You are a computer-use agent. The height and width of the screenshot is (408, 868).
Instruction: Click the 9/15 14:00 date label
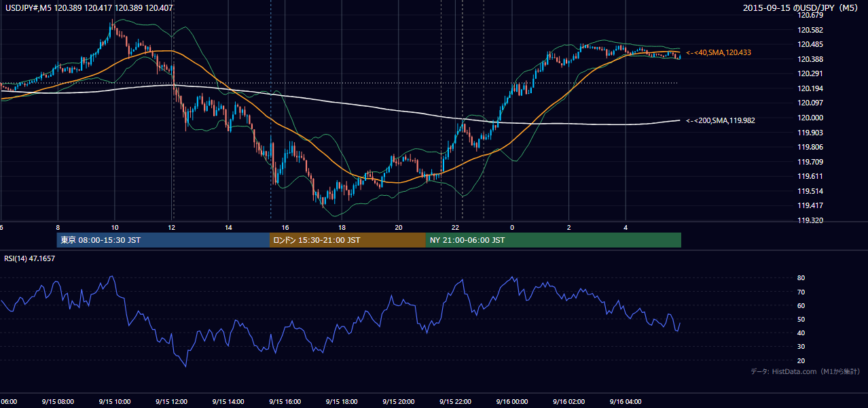[228, 401]
